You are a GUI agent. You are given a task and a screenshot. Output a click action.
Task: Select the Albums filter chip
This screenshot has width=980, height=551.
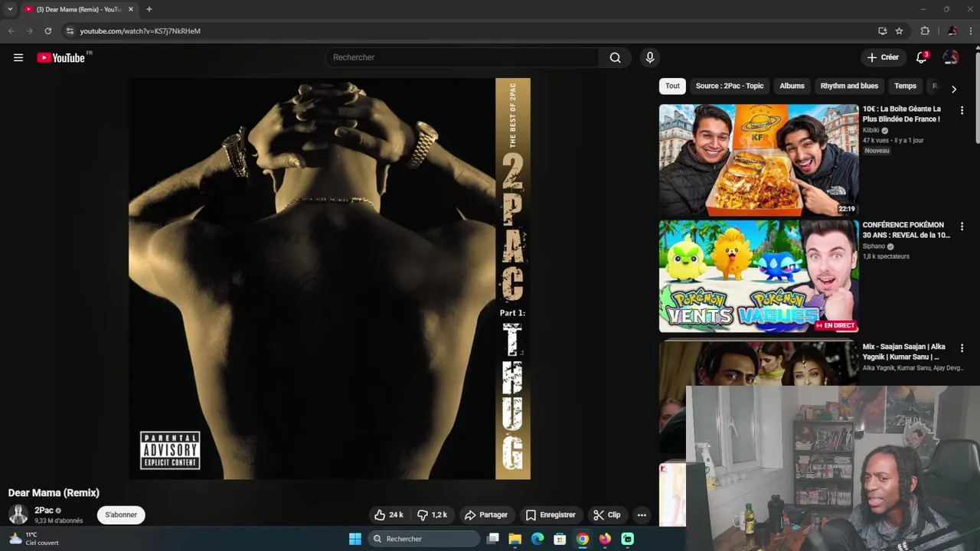pyautogui.click(x=792, y=86)
